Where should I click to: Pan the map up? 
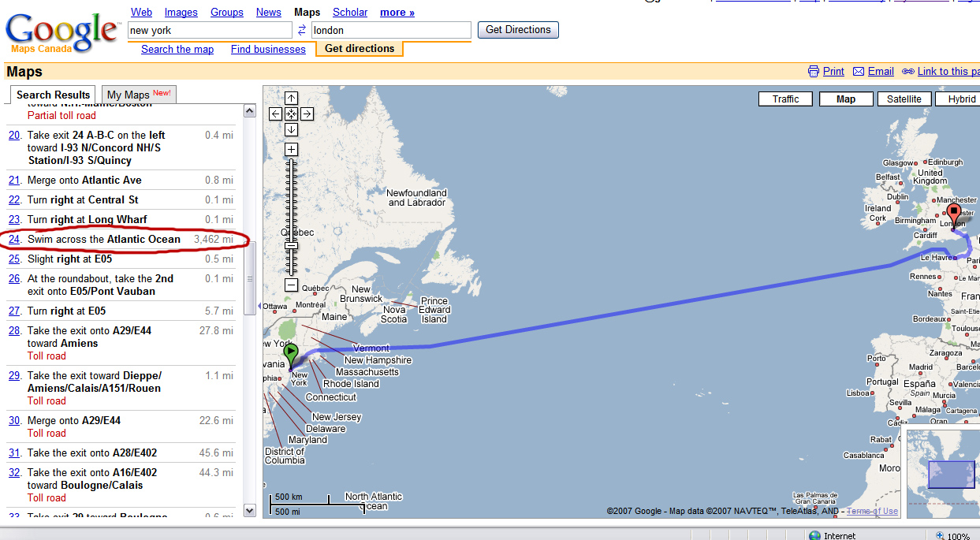291,99
